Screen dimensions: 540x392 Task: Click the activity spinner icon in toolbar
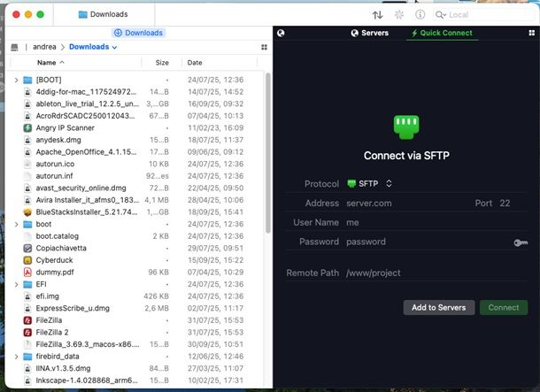398,14
